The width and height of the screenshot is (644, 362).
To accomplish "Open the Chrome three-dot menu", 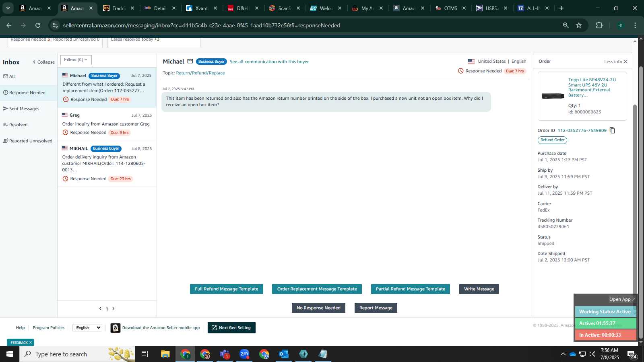I will (635, 25).
